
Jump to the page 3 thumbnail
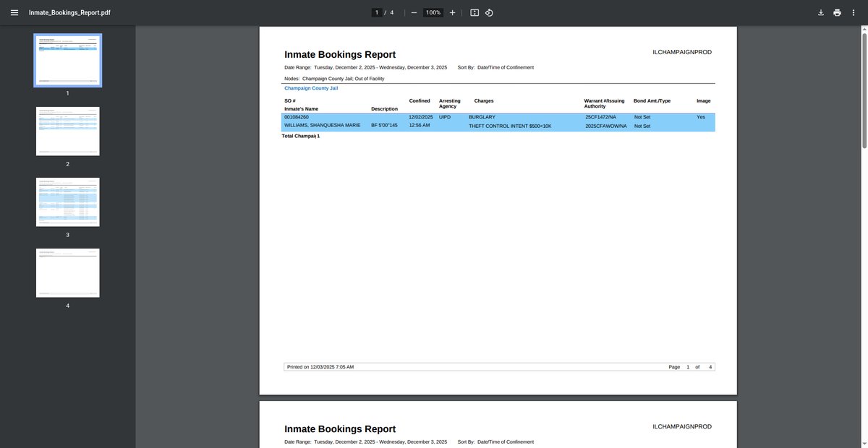pyautogui.click(x=68, y=202)
